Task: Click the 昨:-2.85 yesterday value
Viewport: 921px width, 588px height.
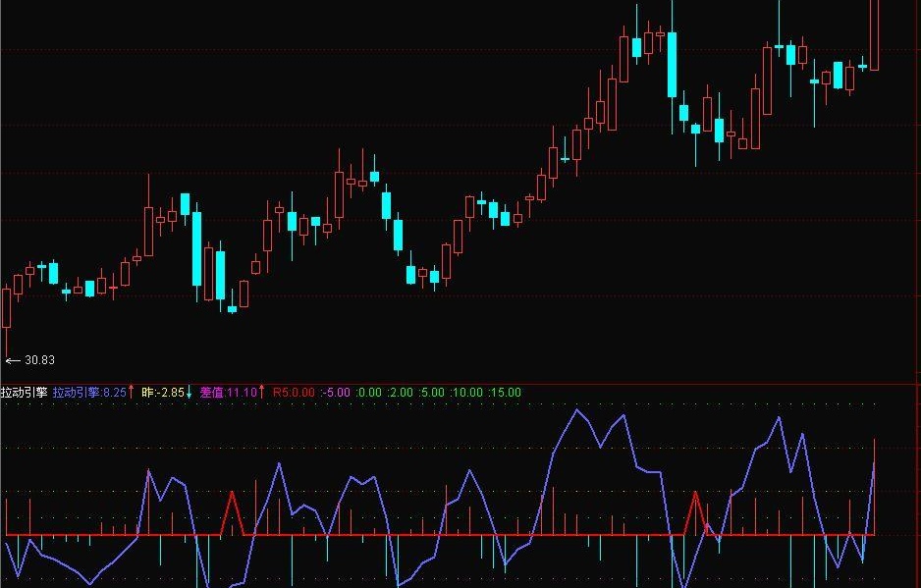Action: (x=163, y=393)
